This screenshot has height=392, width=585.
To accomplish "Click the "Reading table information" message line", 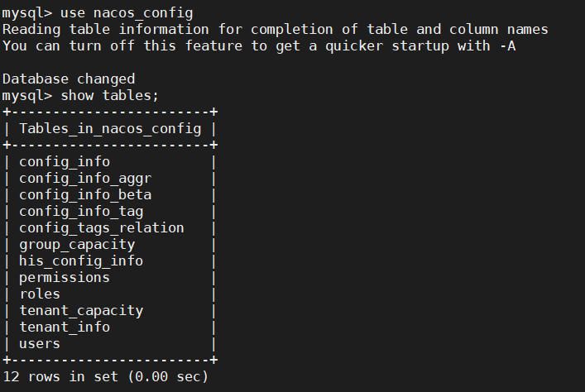I will point(275,30).
